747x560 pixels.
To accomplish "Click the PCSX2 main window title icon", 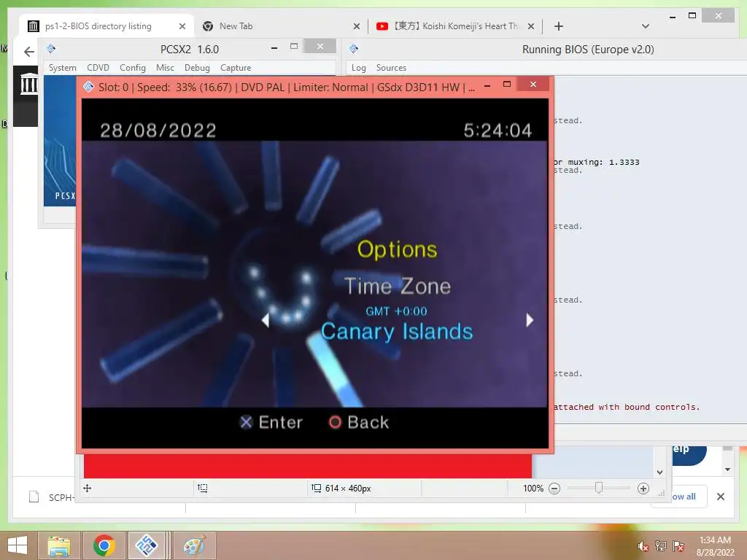I will point(51,49).
